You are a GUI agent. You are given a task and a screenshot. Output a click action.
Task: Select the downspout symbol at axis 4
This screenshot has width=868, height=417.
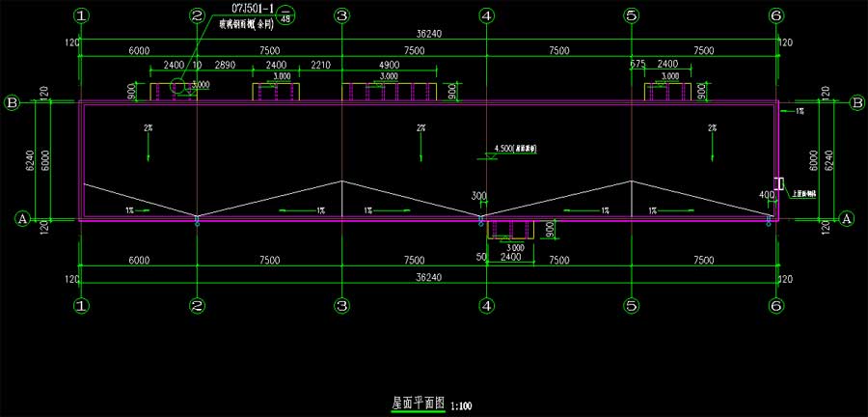pos(480,221)
